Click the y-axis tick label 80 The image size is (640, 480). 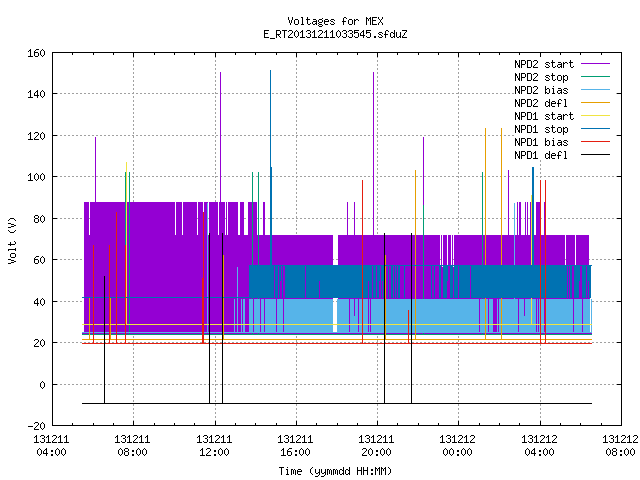[40, 219]
